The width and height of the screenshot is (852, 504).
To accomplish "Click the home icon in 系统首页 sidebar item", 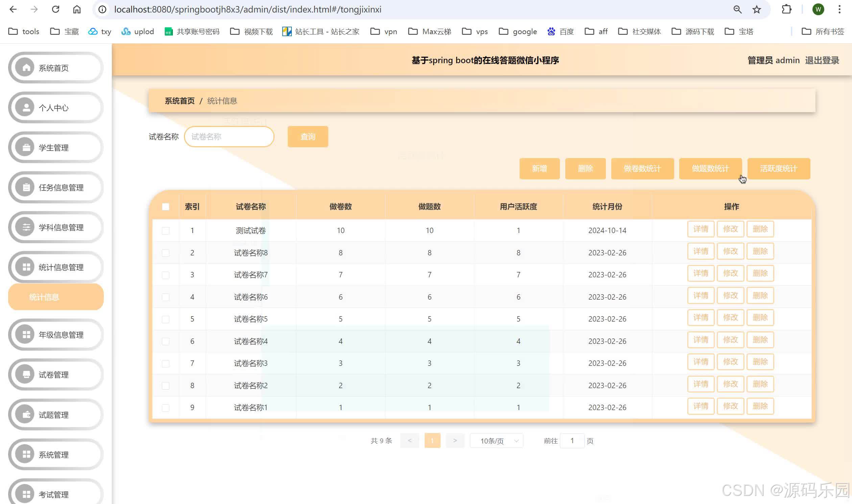I will 26,68.
